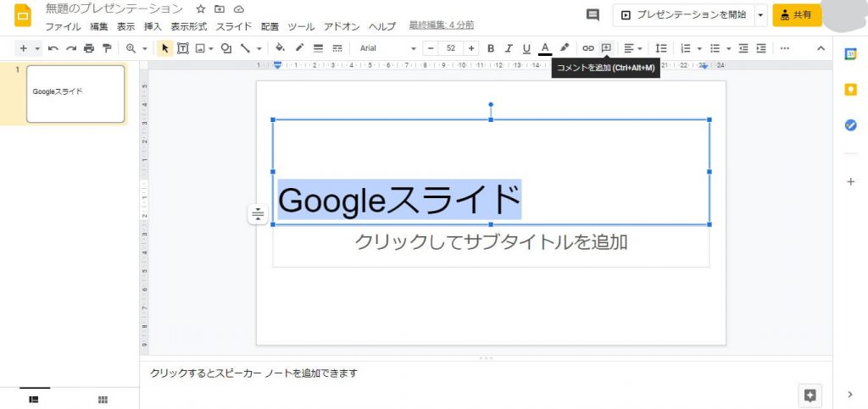868x409 pixels.
Task: Click the move to folder icon
Action: (220, 8)
